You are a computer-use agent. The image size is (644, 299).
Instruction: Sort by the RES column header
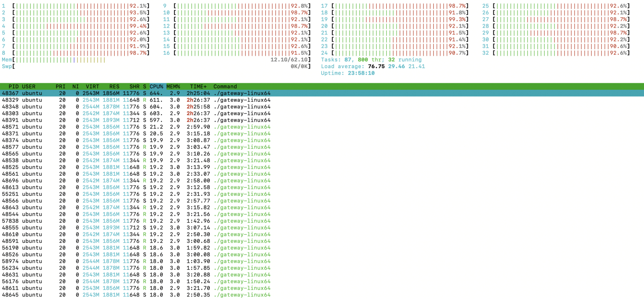click(x=114, y=86)
